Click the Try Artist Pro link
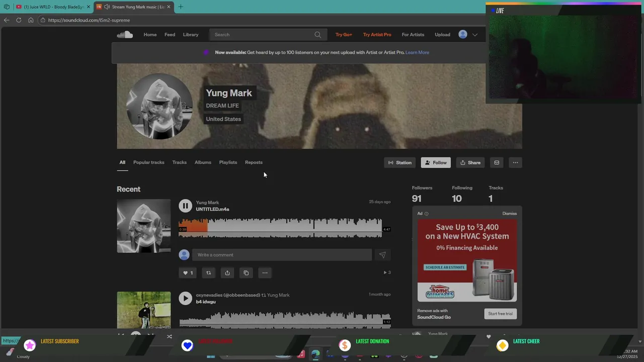The width and height of the screenshot is (644, 362). coord(377,35)
